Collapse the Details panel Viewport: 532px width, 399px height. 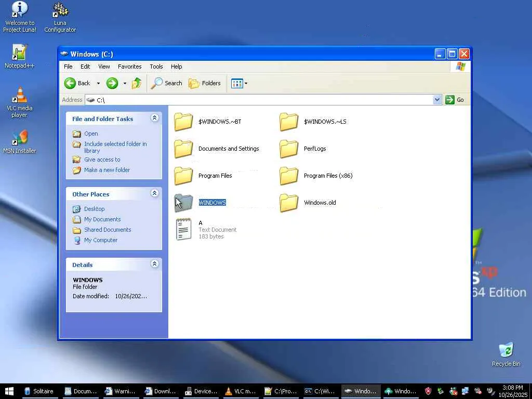pos(155,263)
